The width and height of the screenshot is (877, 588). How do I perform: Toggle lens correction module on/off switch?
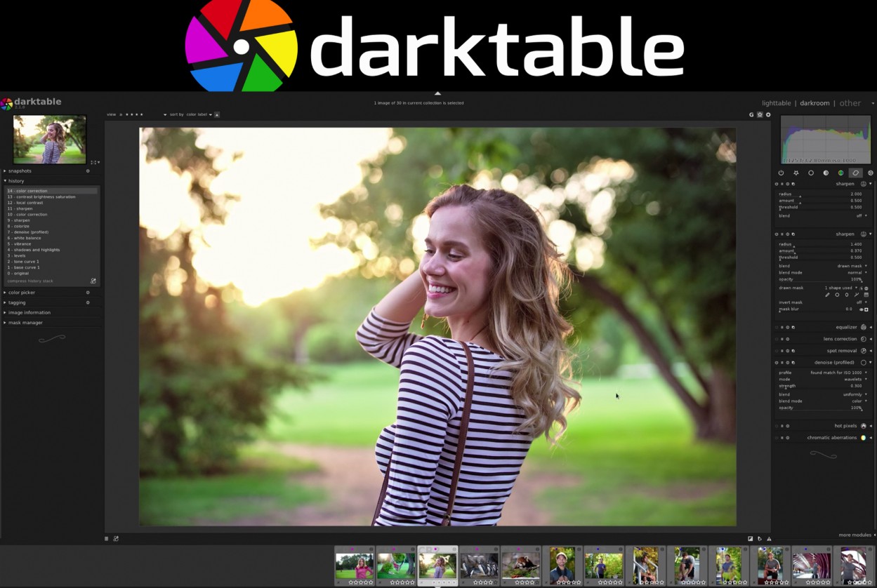tap(777, 339)
